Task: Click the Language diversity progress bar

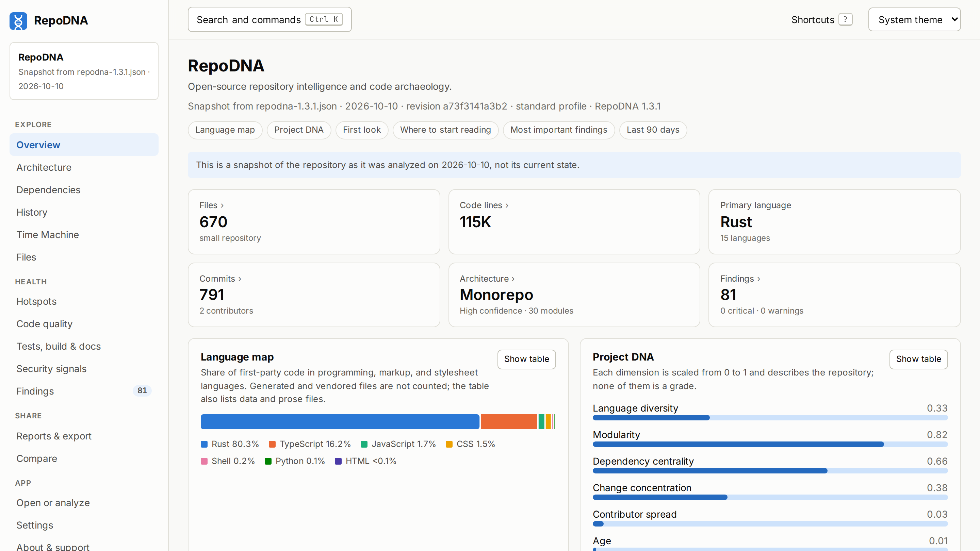Action: point(770,418)
